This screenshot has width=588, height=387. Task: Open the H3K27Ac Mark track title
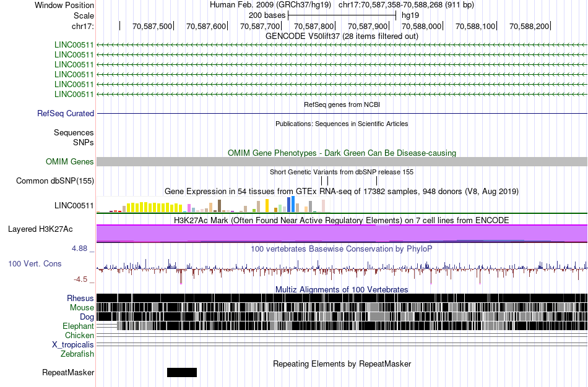pos(342,220)
